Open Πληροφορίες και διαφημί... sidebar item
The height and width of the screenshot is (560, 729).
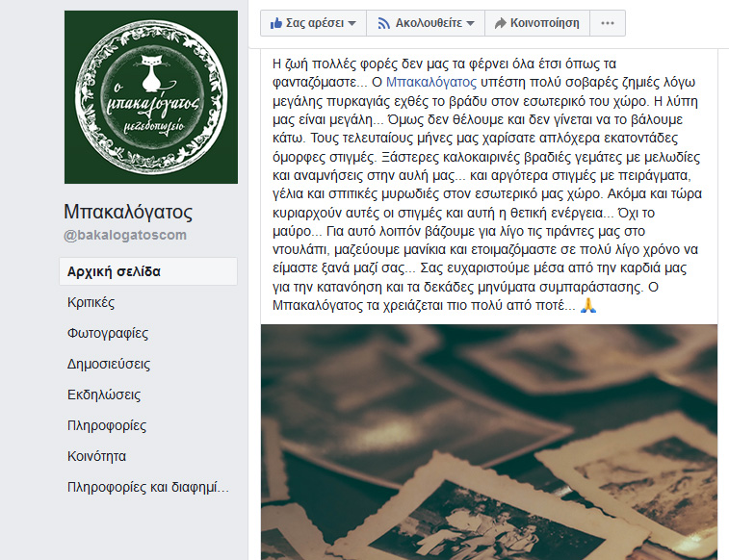pyautogui.click(x=148, y=487)
